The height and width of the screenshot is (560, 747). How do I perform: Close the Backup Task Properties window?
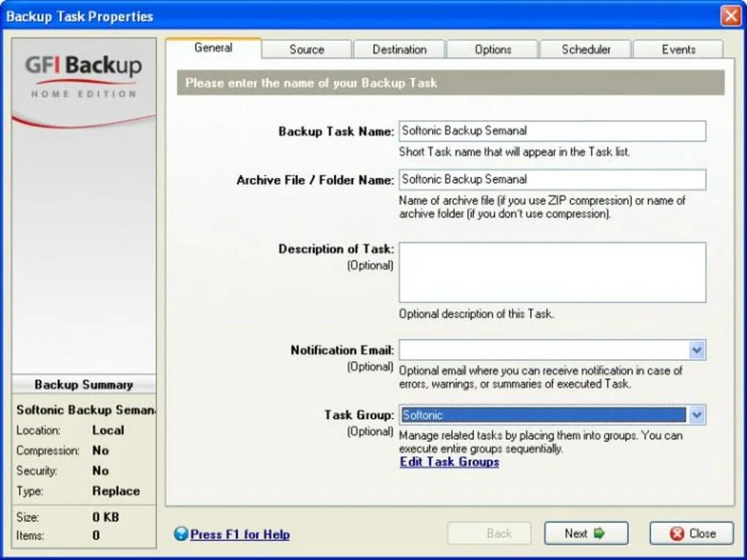[x=730, y=15]
